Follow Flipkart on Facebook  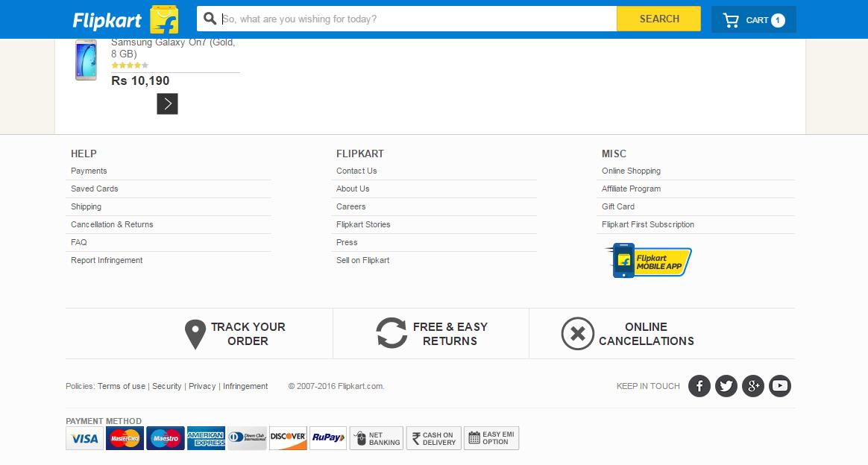pos(699,386)
